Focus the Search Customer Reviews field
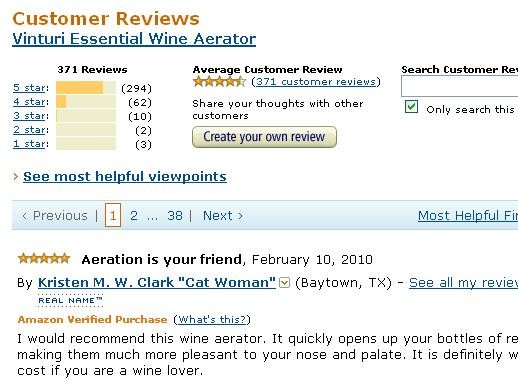Viewport: 518px width, 388px height. [x=460, y=86]
